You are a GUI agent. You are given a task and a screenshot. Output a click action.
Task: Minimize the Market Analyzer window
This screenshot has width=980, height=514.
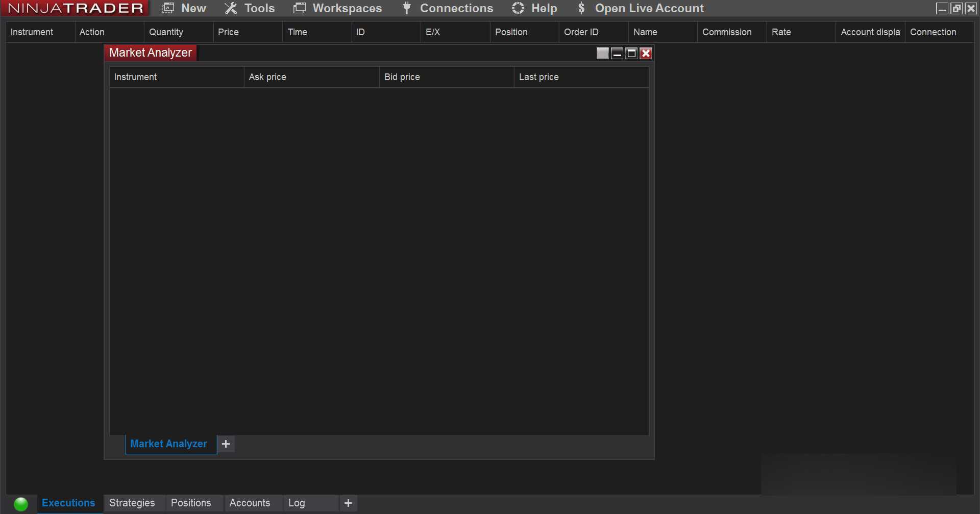(617, 54)
